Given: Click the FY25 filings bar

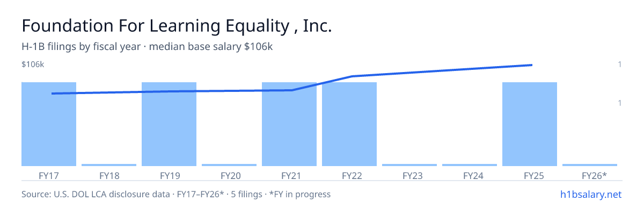Looking at the screenshot, I should (x=530, y=124).
